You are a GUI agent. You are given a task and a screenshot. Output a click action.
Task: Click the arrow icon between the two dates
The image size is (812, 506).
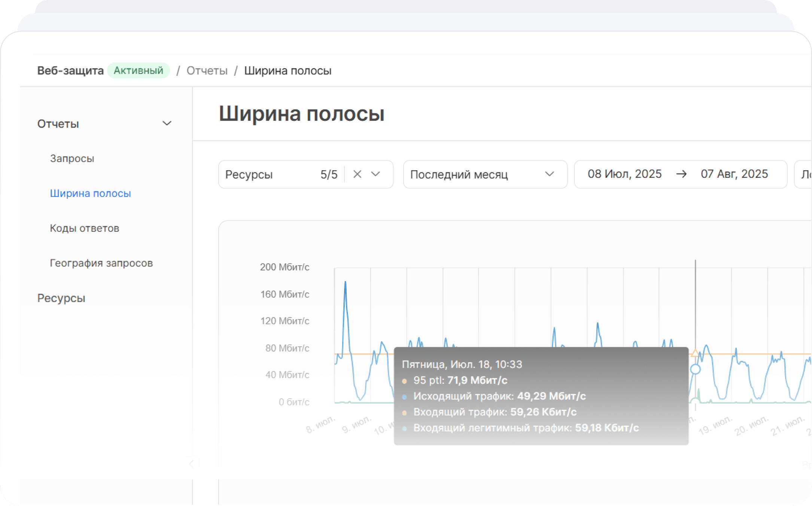click(x=682, y=174)
